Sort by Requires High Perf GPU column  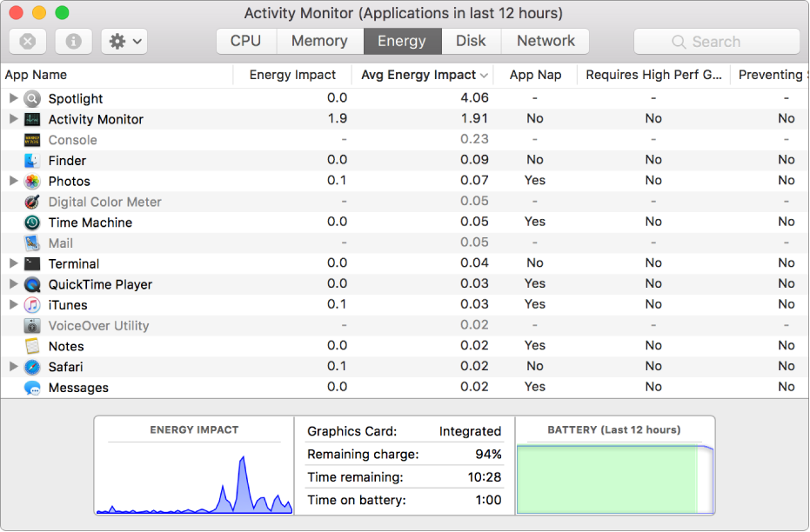pyautogui.click(x=653, y=75)
